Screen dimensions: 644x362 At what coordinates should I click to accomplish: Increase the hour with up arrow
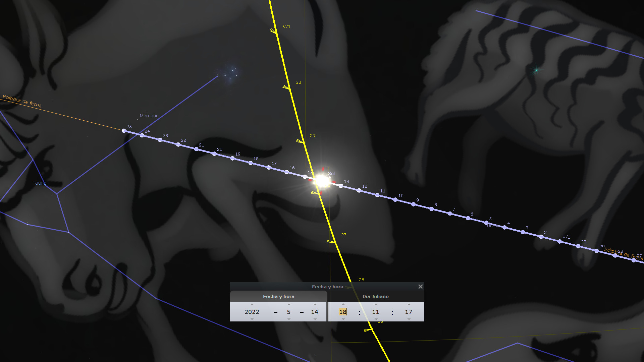pyautogui.click(x=343, y=304)
